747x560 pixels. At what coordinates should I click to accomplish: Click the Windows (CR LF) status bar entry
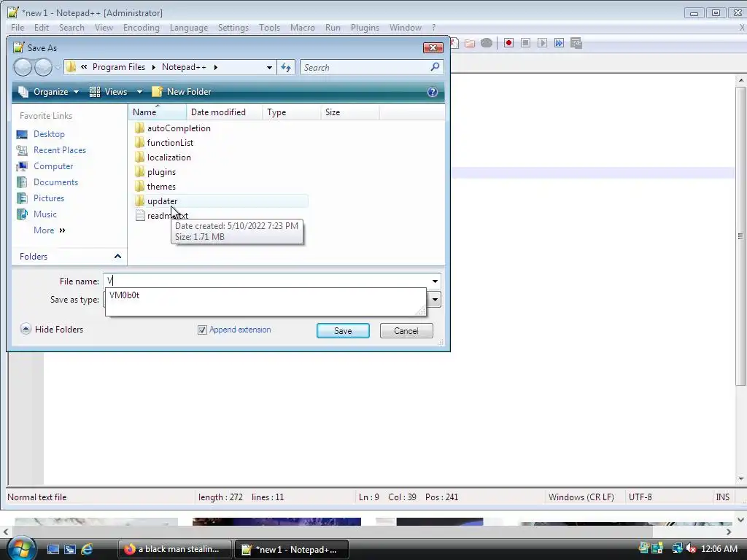pyautogui.click(x=581, y=497)
